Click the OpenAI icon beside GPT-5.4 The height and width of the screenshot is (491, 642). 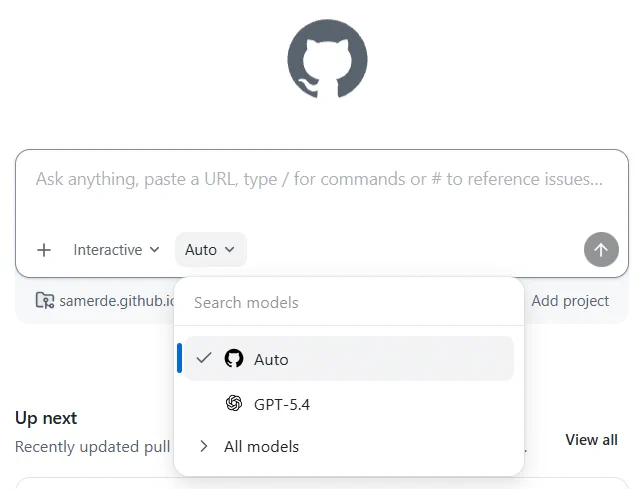(x=234, y=403)
